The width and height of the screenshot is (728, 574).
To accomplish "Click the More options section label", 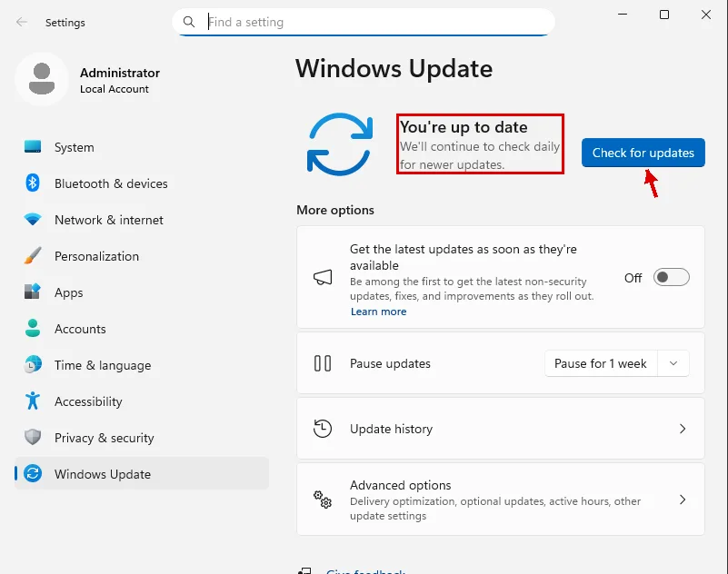I will [335, 210].
